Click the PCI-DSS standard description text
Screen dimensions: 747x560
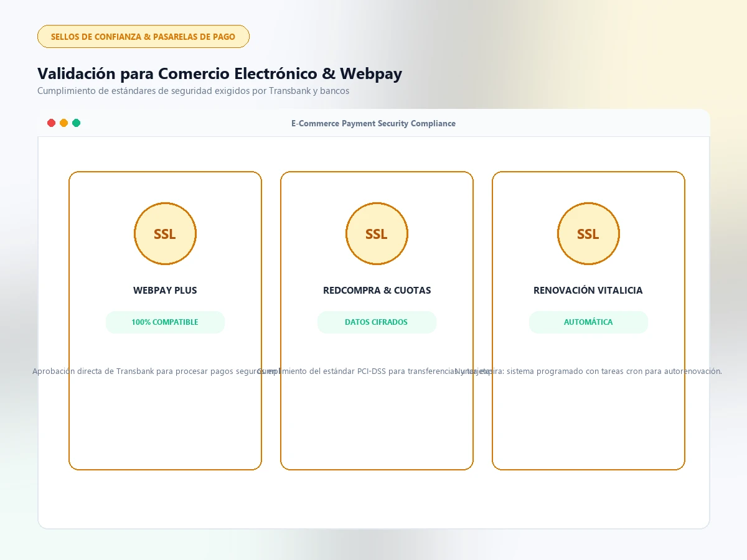click(375, 371)
